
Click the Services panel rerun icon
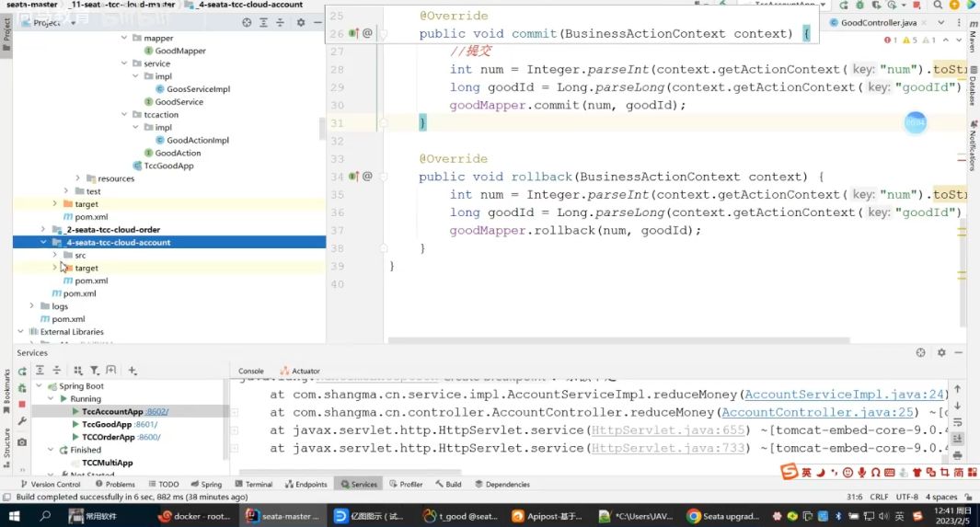tap(22, 371)
